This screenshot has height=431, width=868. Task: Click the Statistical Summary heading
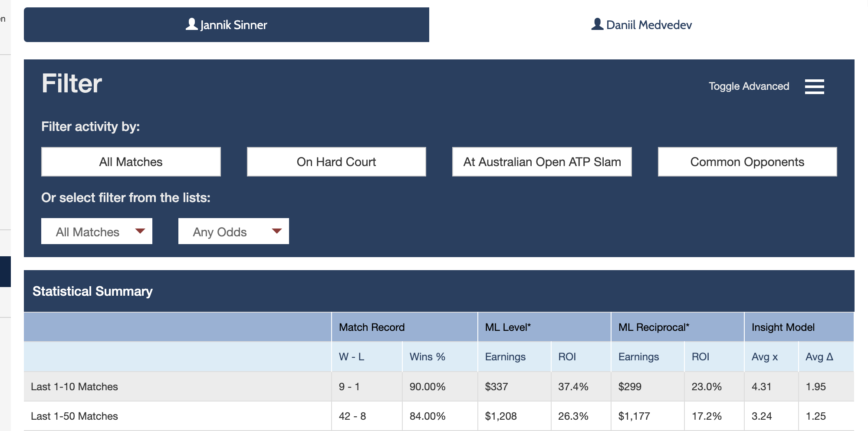(x=92, y=291)
